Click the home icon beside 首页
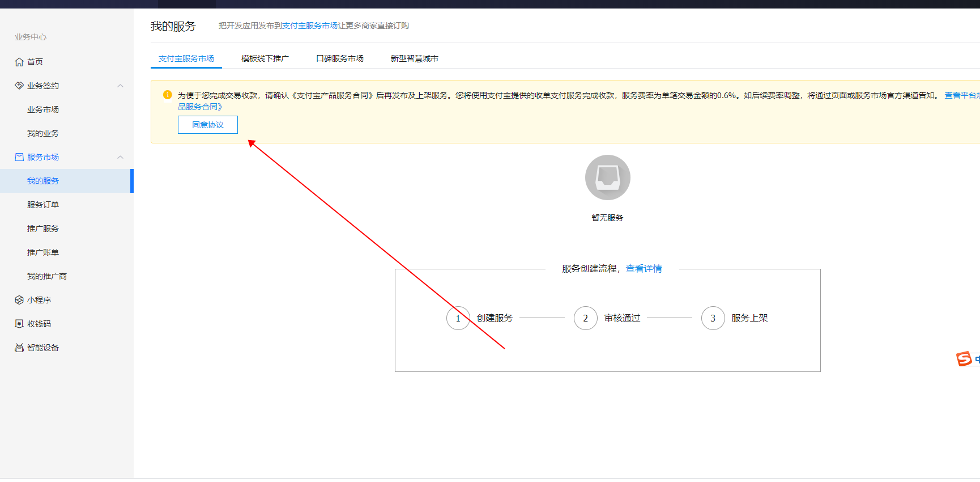 point(19,62)
